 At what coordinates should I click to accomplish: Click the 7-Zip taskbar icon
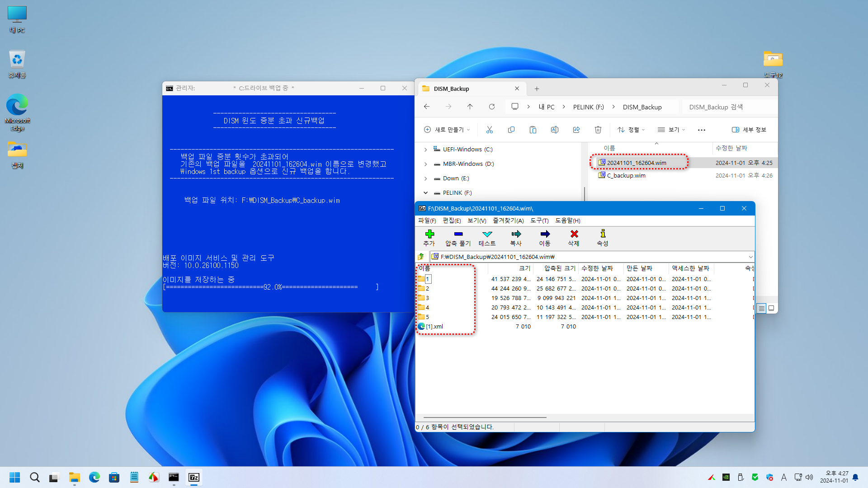(x=193, y=477)
